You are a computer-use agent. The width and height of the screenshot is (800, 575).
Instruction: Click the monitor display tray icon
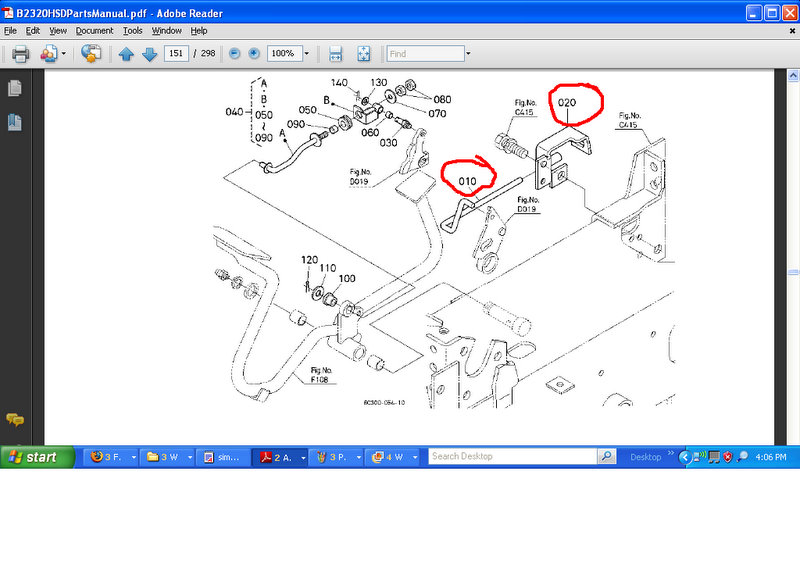[x=714, y=457]
